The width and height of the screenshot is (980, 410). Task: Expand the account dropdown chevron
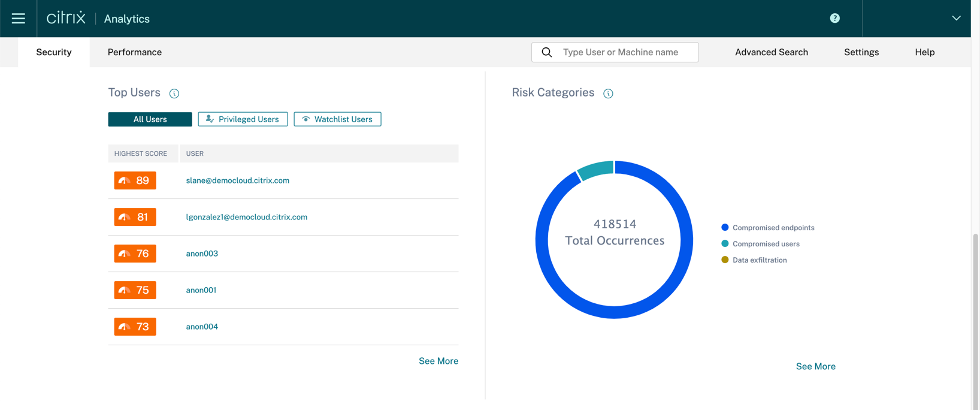pyautogui.click(x=956, y=19)
